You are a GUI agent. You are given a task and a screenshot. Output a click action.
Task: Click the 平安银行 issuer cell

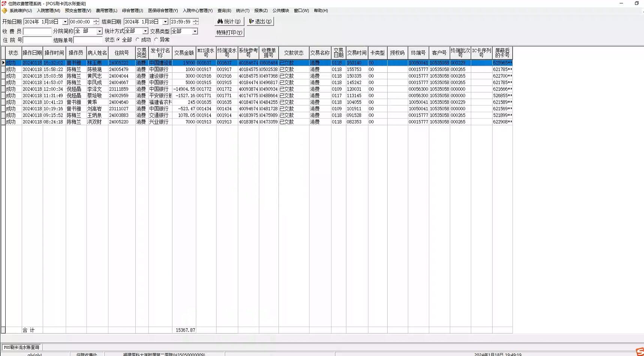point(160,96)
